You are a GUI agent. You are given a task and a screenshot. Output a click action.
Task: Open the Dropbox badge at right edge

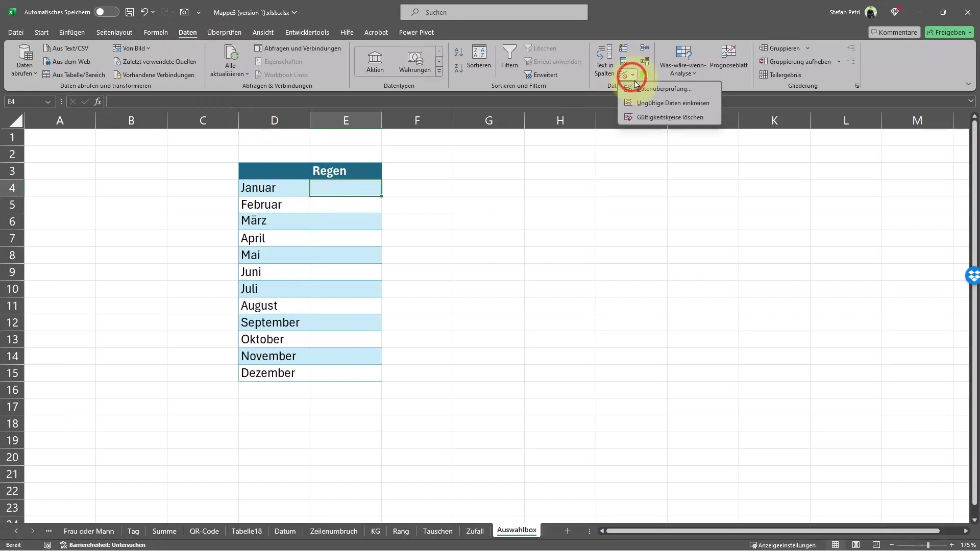tap(973, 275)
